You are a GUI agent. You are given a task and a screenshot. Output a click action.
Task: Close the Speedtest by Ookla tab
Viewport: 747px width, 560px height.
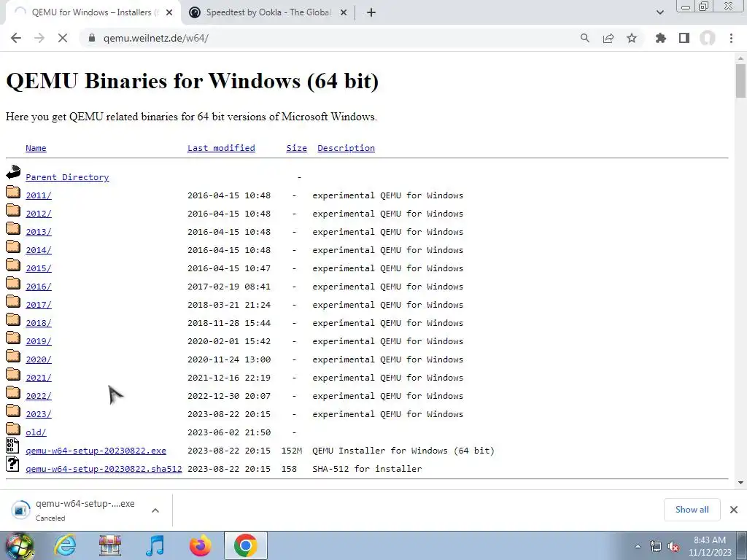coord(344,13)
